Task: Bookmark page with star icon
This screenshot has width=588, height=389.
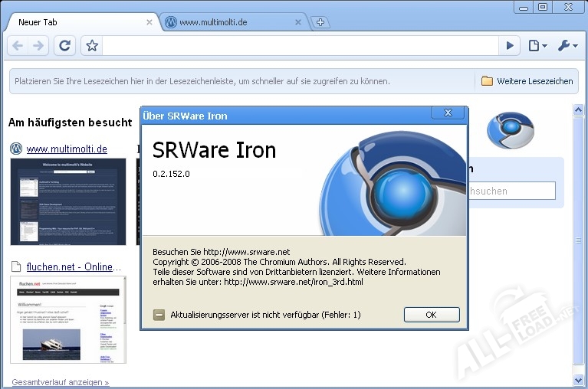Action: (92, 46)
